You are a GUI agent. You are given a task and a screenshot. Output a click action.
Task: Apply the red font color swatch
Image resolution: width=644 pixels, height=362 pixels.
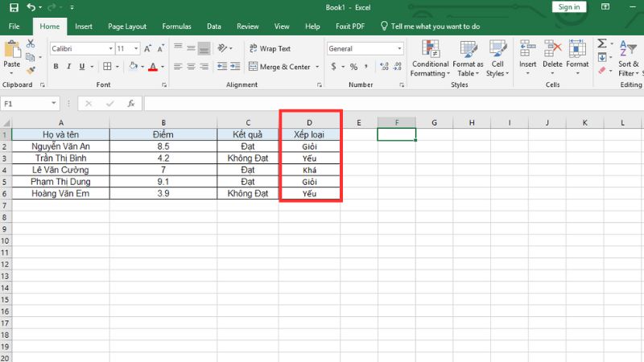click(152, 68)
